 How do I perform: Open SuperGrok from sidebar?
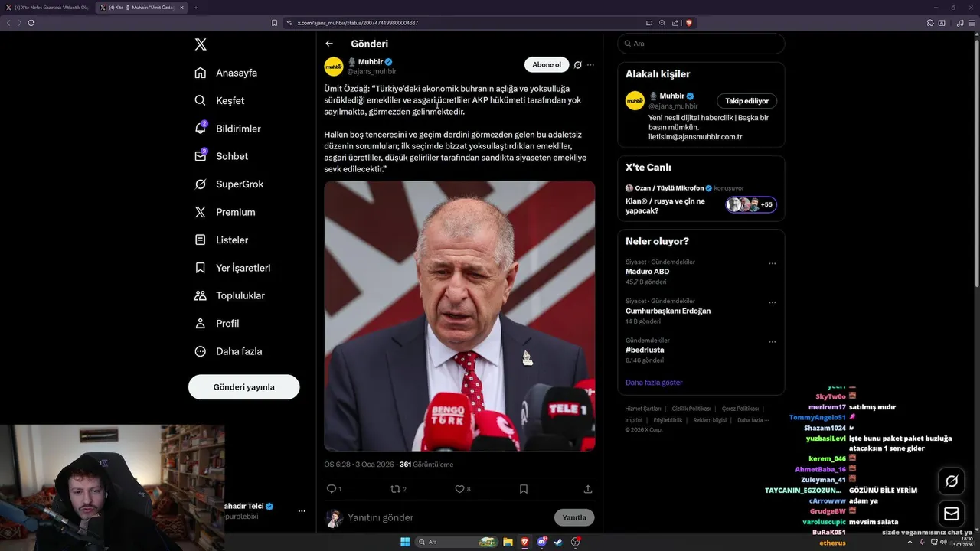(x=229, y=184)
